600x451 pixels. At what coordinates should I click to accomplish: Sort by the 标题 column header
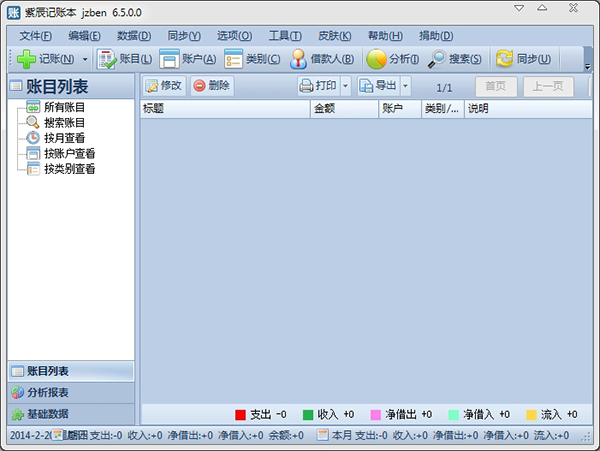(x=225, y=109)
